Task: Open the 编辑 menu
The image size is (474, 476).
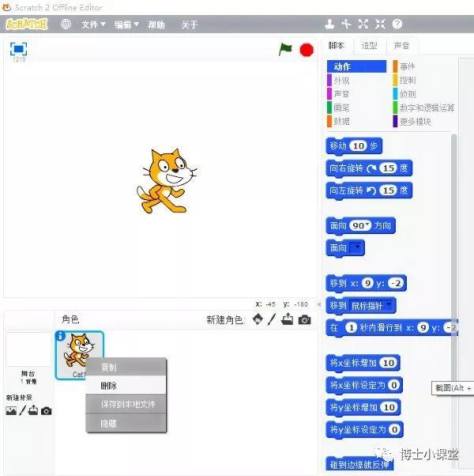Action: coord(126,25)
